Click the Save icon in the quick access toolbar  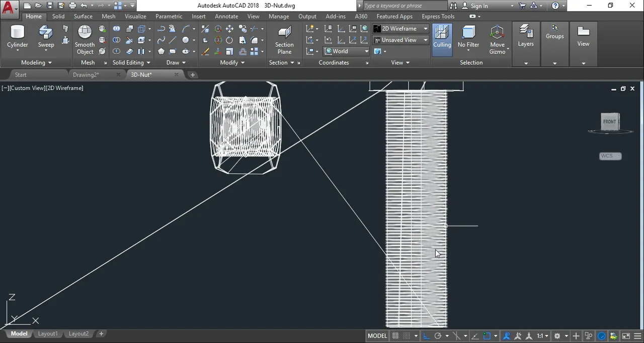click(x=50, y=6)
